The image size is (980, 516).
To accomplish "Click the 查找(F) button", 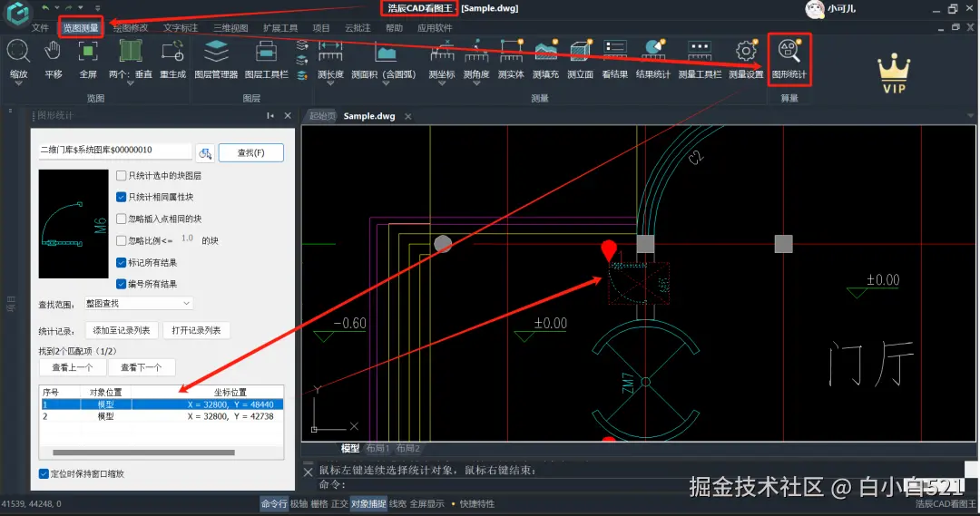I will coord(250,153).
